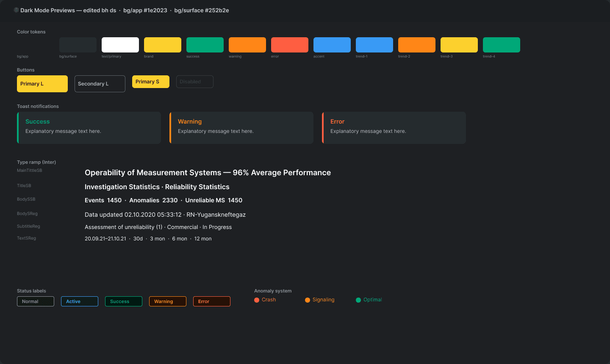Click the Primary L button
This screenshot has width=610, height=364.
click(x=42, y=84)
